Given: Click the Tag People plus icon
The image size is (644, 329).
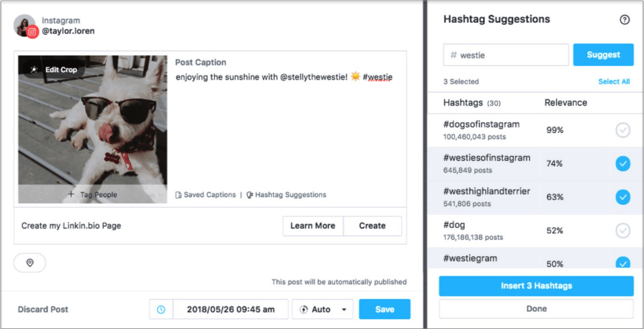Looking at the screenshot, I should (x=71, y=195).
